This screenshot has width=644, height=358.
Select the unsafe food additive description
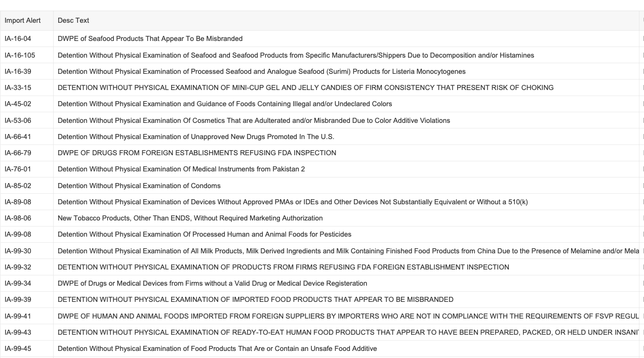217,348
